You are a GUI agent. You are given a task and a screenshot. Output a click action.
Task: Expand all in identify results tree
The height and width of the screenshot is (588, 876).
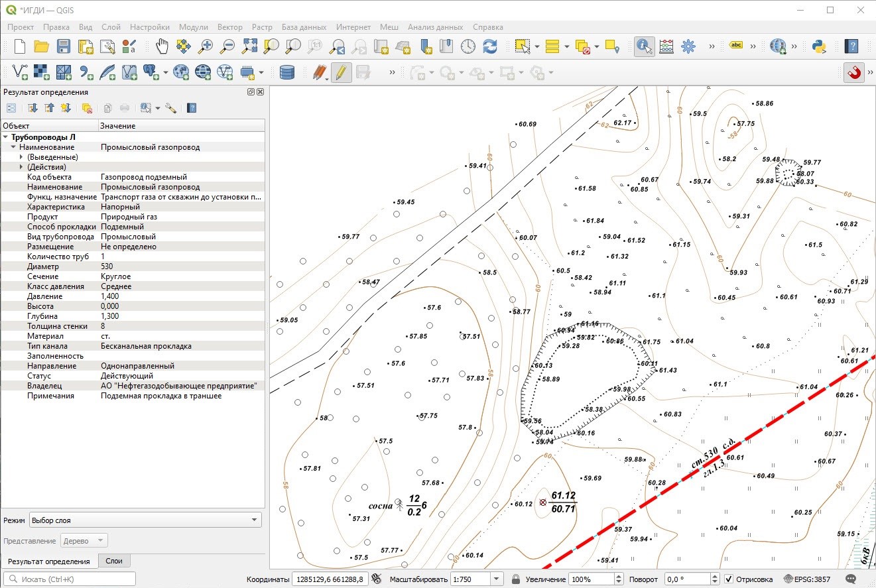coord(32,108)
